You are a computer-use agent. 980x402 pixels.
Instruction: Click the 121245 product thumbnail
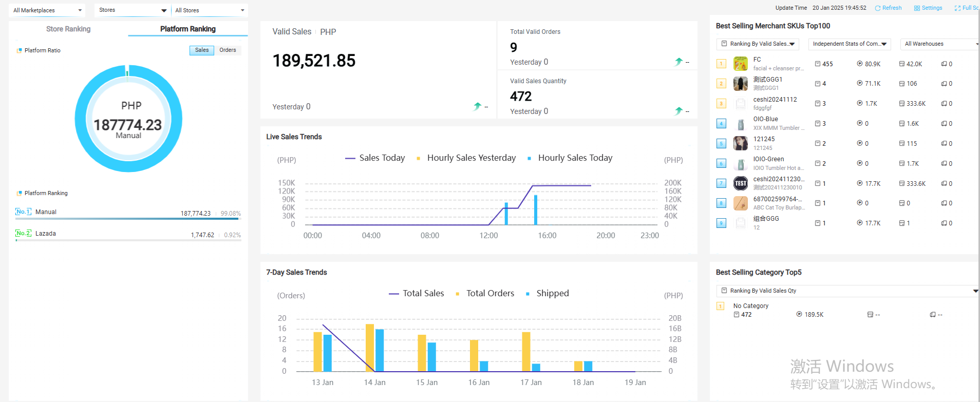click(741, 143)
